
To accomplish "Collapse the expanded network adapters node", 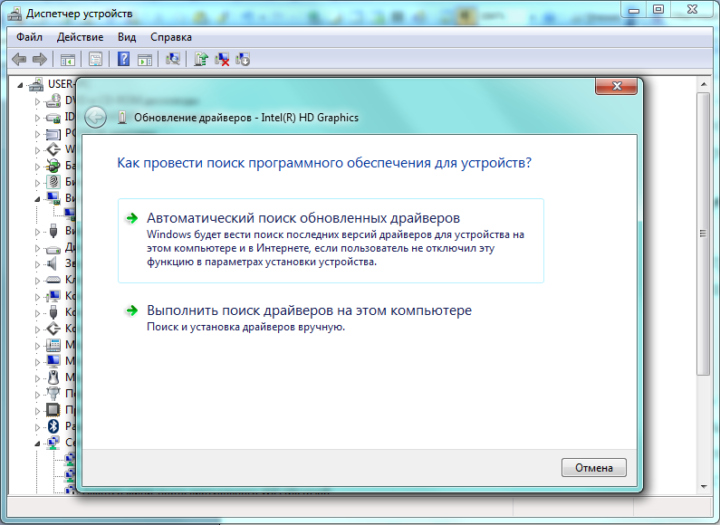I will coord(37,444).
